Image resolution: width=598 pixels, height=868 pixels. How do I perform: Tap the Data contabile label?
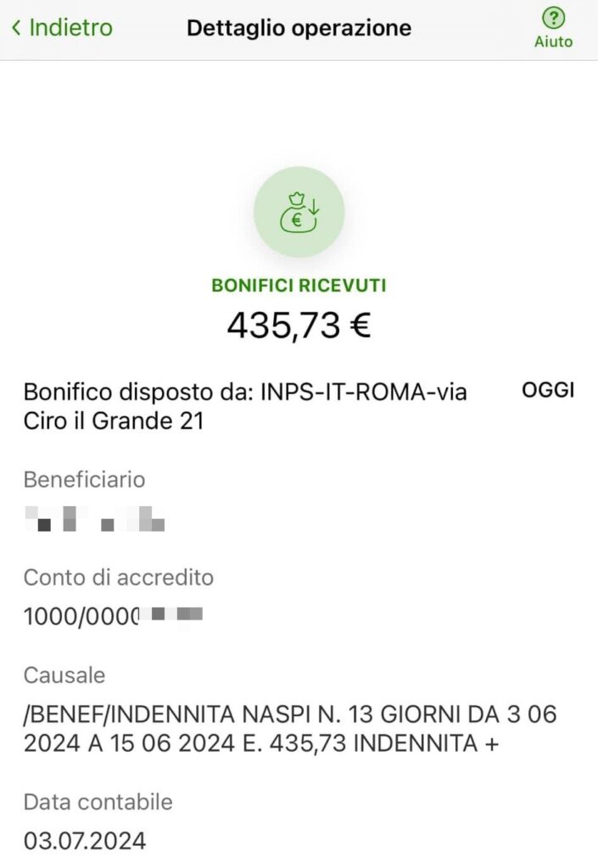tap(98, 802)
